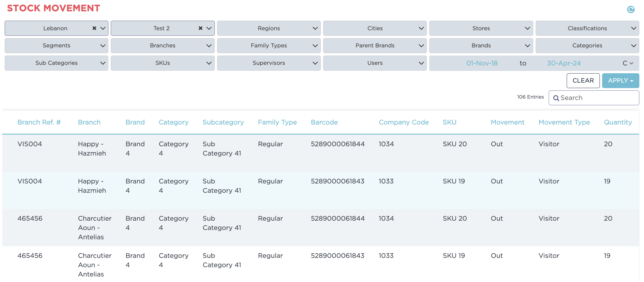The height and width of the screenshot is (282, 644).
Task: Click the CLEAR button
Action: (583, 81)
